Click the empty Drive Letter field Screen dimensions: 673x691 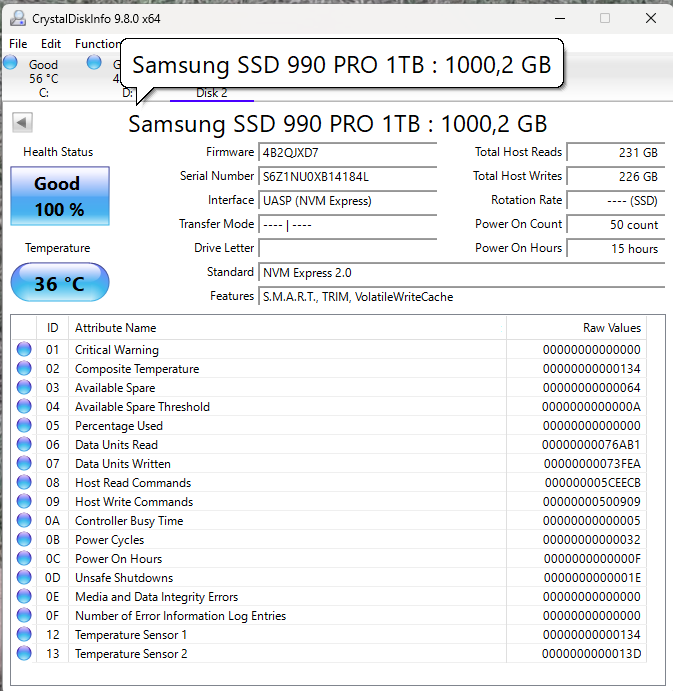pos(347,249)
